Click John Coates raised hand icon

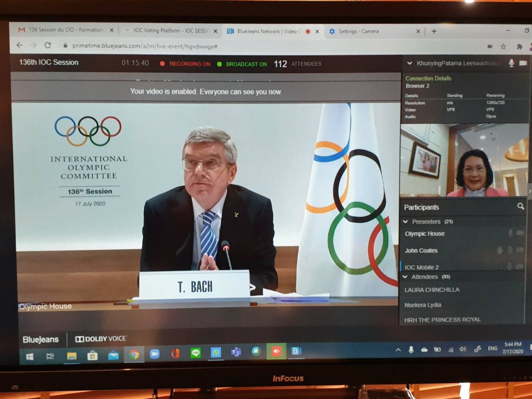coord(500,250)
